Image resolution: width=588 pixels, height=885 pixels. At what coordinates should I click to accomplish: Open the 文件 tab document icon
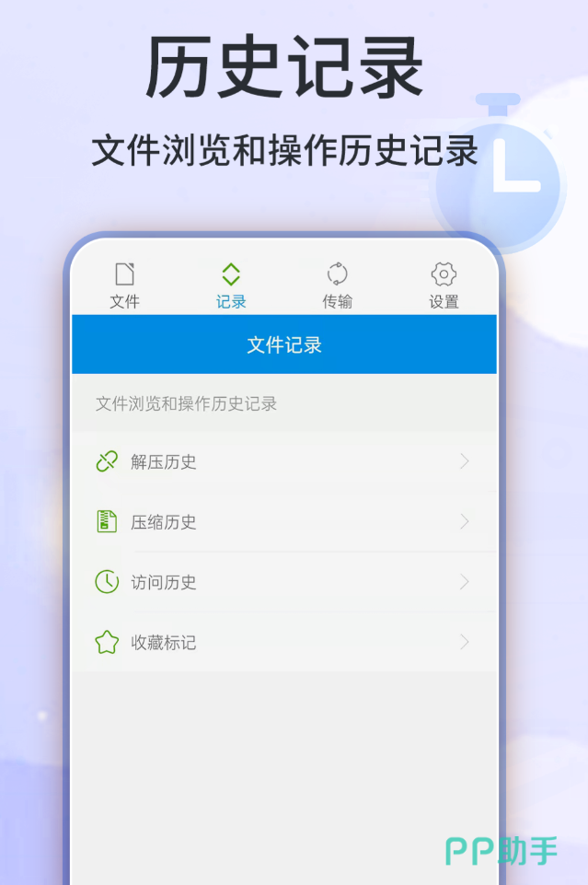[124, 274]
